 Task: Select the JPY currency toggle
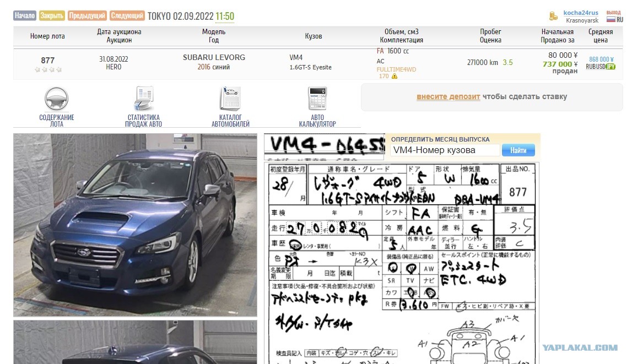[611, 67]
